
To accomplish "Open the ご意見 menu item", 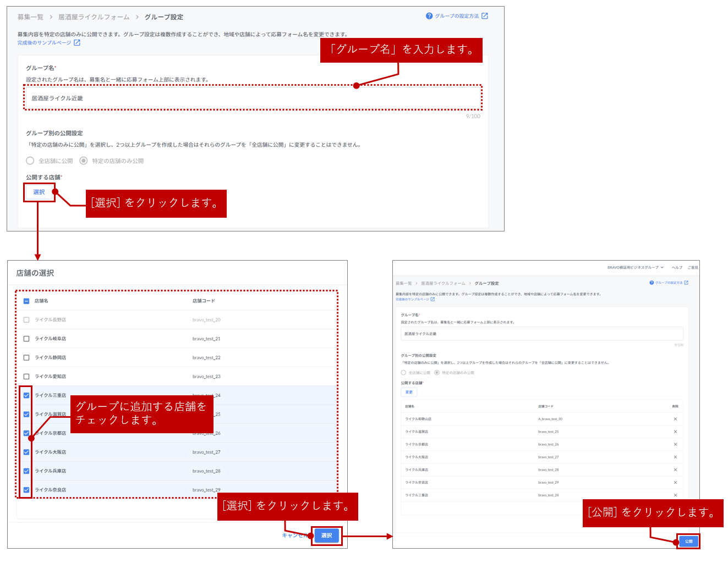I will pyautogui.click(x=692, y=268).
